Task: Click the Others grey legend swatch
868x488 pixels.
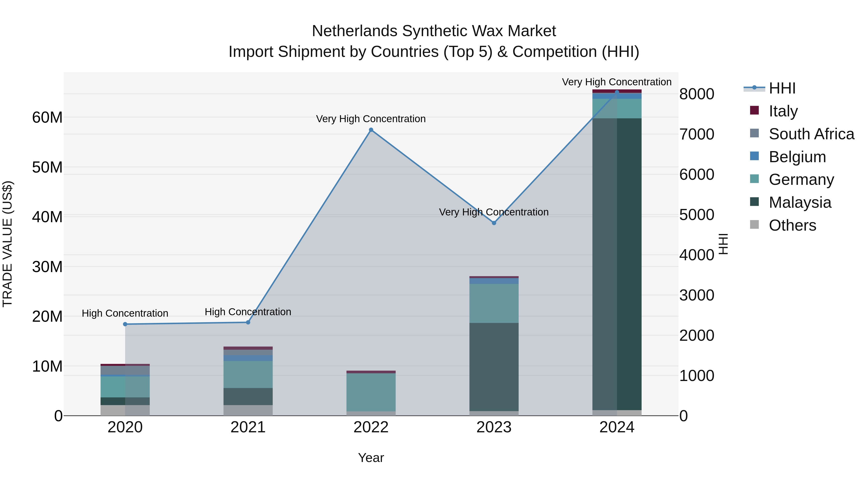Action: [754, 225]
